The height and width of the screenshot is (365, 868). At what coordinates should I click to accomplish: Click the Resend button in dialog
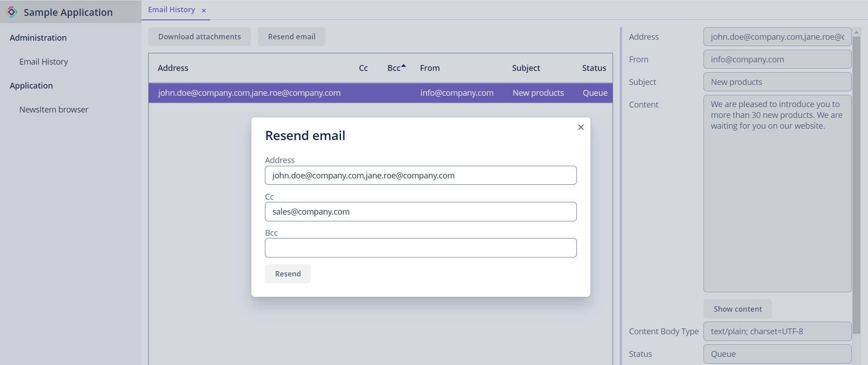(288, 274)
